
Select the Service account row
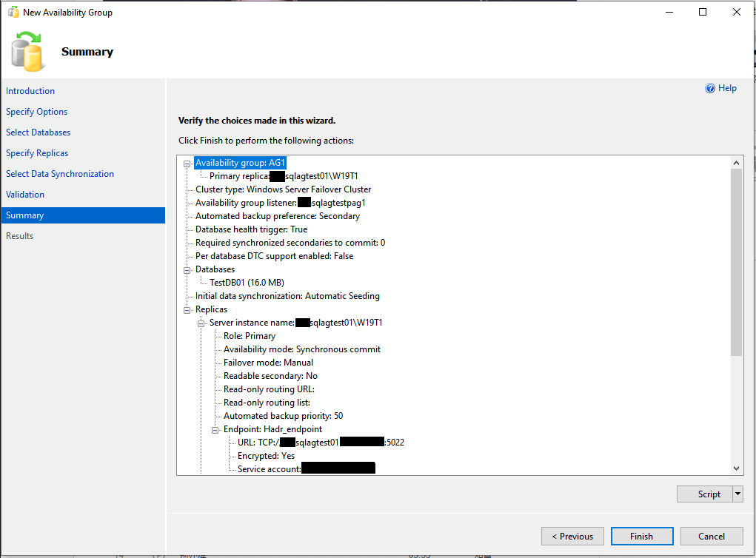[306, 469]
